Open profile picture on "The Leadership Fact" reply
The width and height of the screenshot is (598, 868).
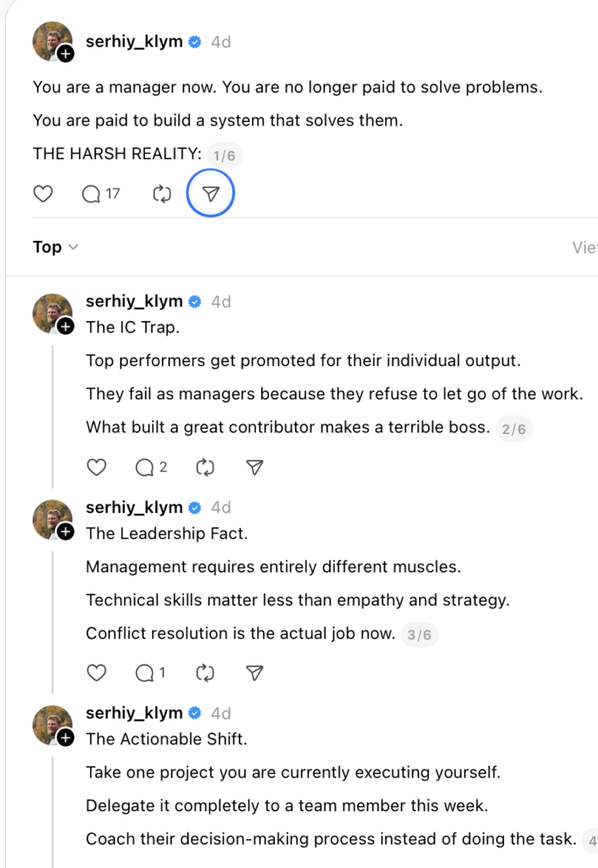coord(52,519)
